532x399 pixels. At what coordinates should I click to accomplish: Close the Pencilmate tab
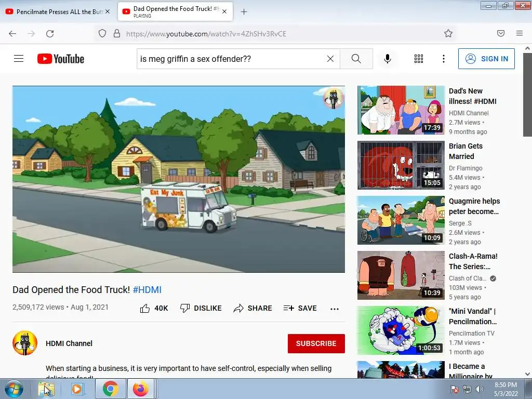108,11
